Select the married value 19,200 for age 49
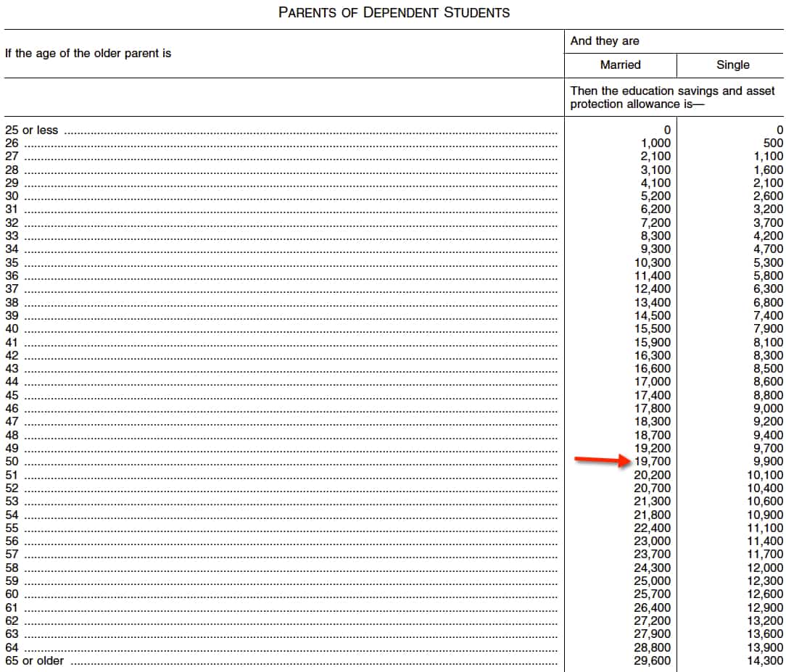This screenshot has height=672, width=786. (x=652, y=449)
